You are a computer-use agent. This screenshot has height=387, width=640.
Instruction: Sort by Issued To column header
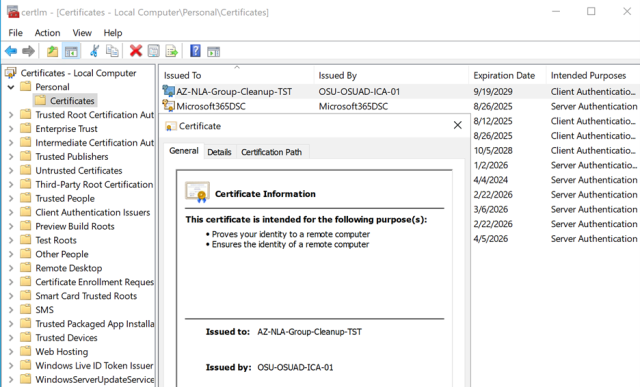pyautogui.click(x=236, y=75)
